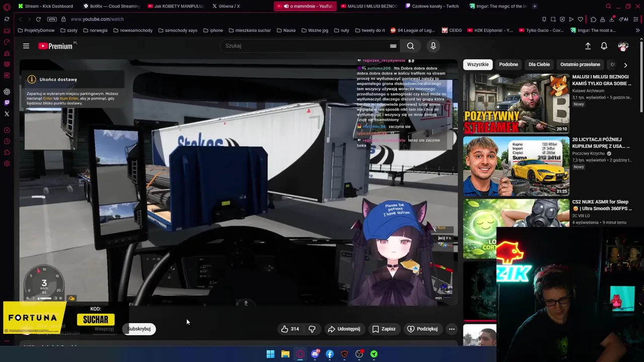This screenshot has width=644, height=362.
Task: Show hidden bookmarks with the double chevron
Action: click(x=637, y=30)
